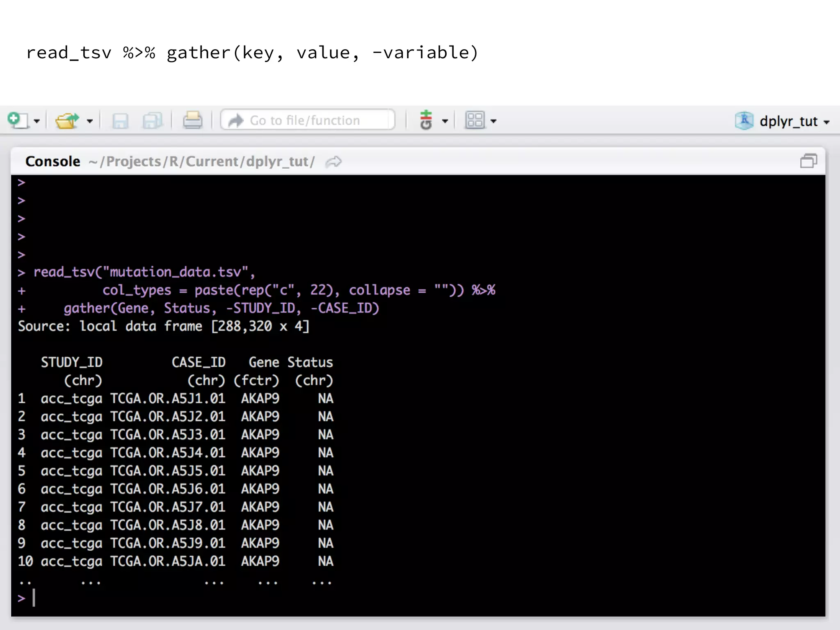Click the Status column header
Viewport: 840px width, 630px height.
click(x=310, y=362)
